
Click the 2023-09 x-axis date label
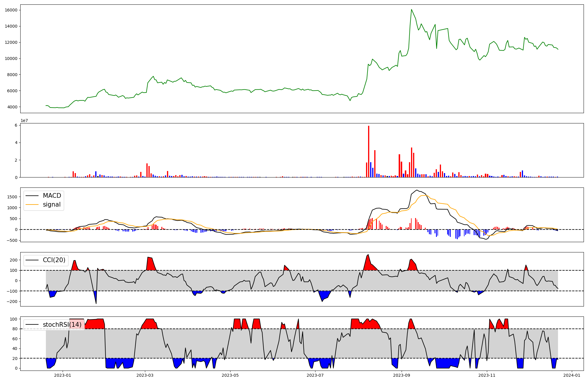(402, 375)
